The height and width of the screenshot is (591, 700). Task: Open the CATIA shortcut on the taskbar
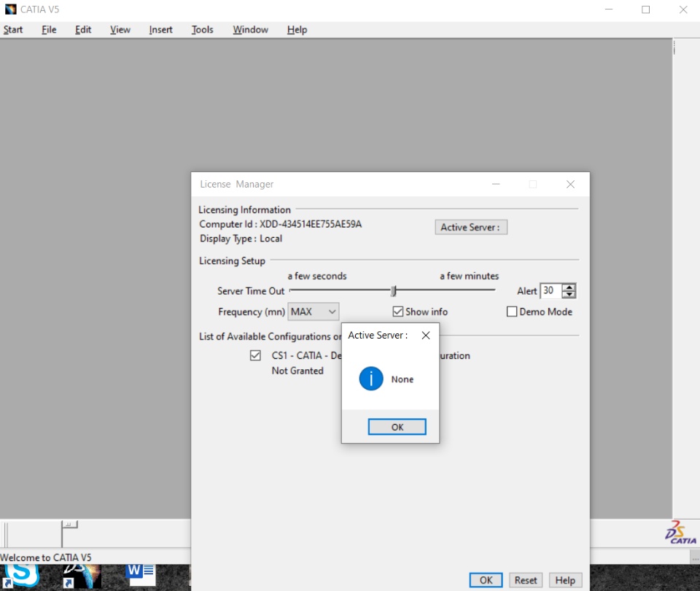[x=82, y=576]
